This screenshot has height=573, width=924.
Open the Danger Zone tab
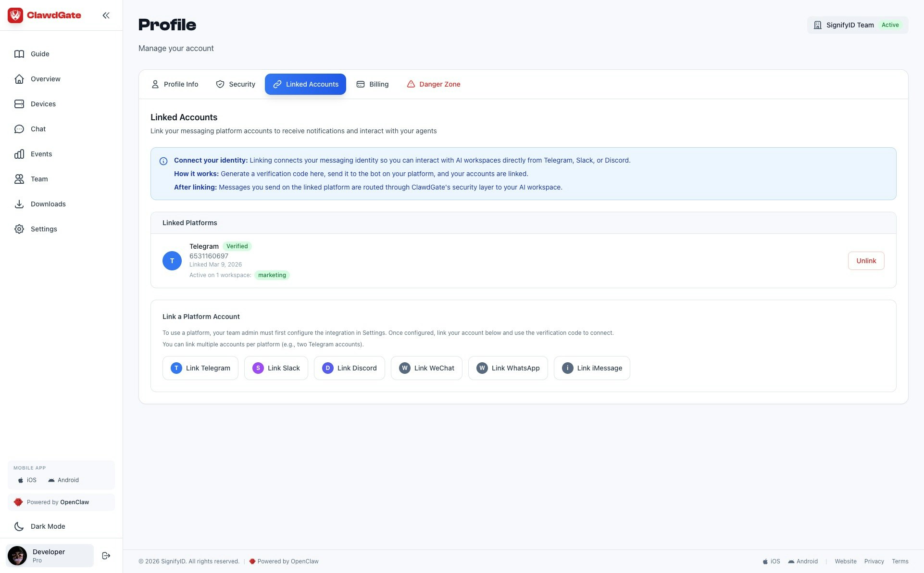[x=434, y=84]
